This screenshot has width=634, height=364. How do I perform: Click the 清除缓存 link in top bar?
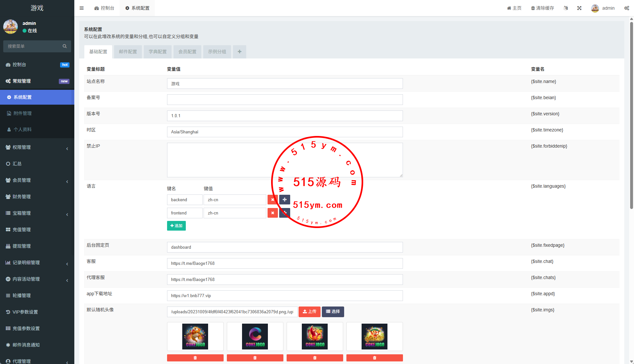[x=543, y=8]
